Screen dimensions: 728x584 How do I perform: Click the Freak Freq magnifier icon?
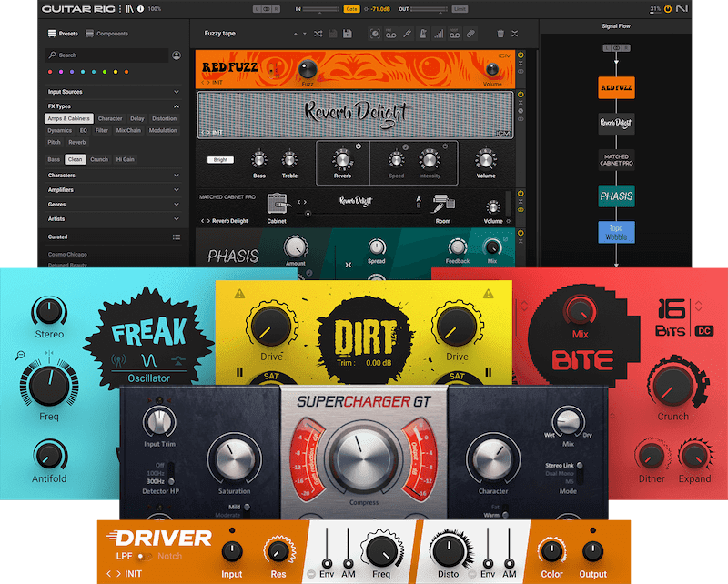click(20, 356)
